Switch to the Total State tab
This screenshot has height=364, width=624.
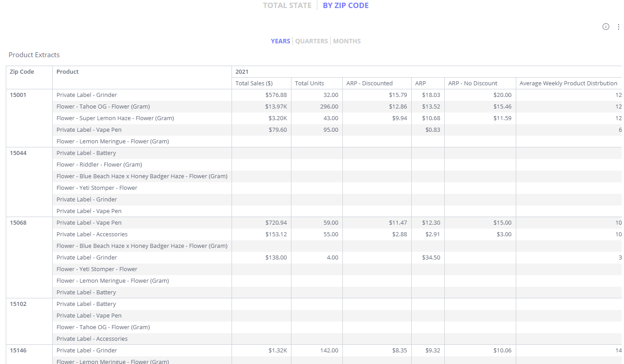pos(287,6)
